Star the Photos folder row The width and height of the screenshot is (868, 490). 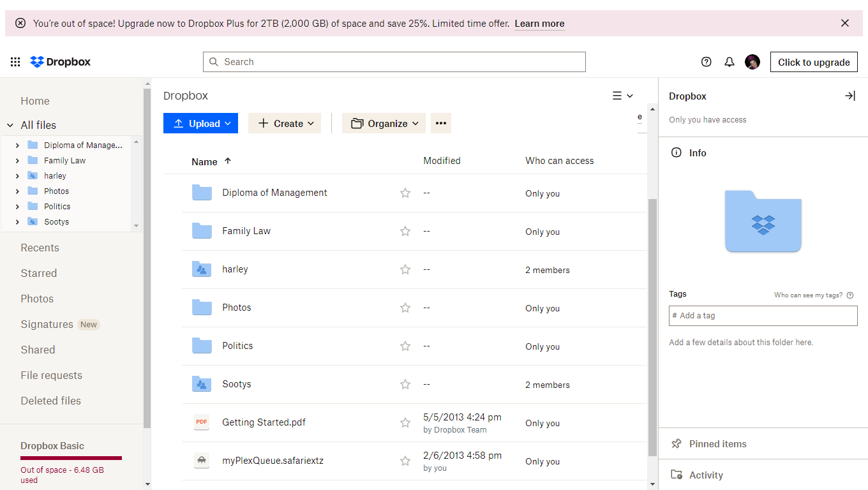pyautogui.click(x=405, y=308)
